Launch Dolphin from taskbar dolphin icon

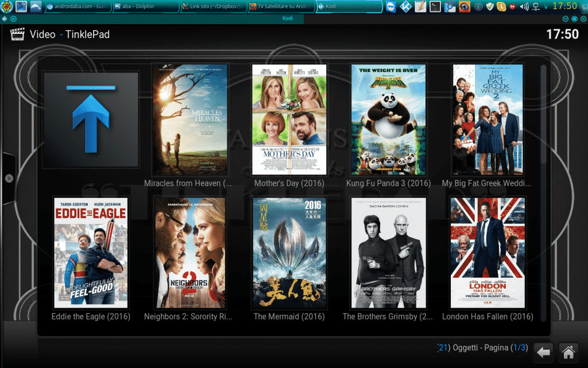[x=36, y=6]
